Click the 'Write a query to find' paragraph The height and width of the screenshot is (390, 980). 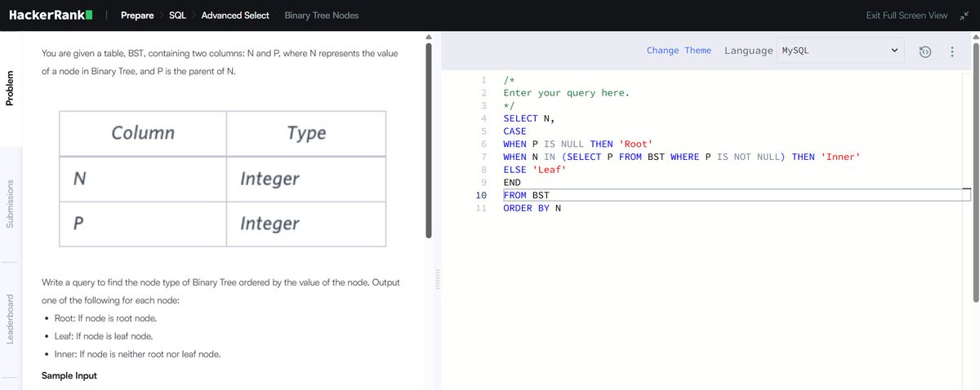point(220,291)
